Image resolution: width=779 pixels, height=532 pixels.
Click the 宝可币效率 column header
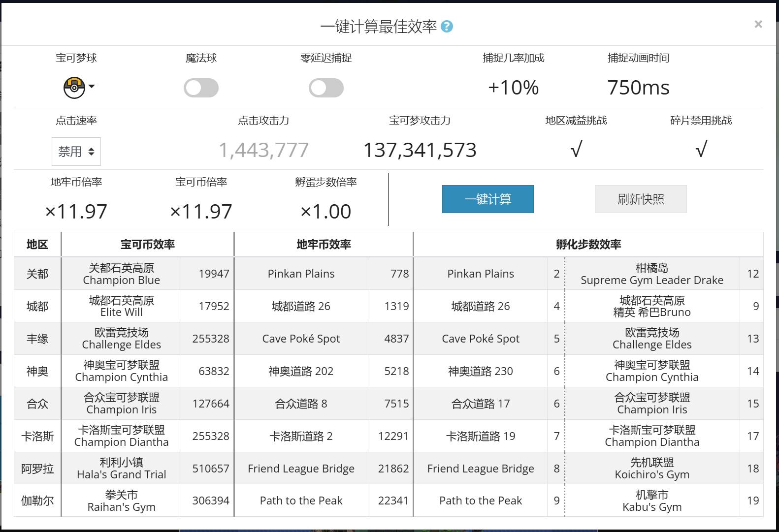(x=147, y=245)
